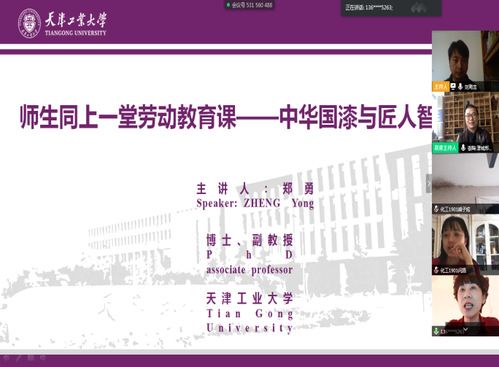Screen dimensions: 499x367
Task: Click the green meeting ID indicator at top
Action: (x=250, y=5)
